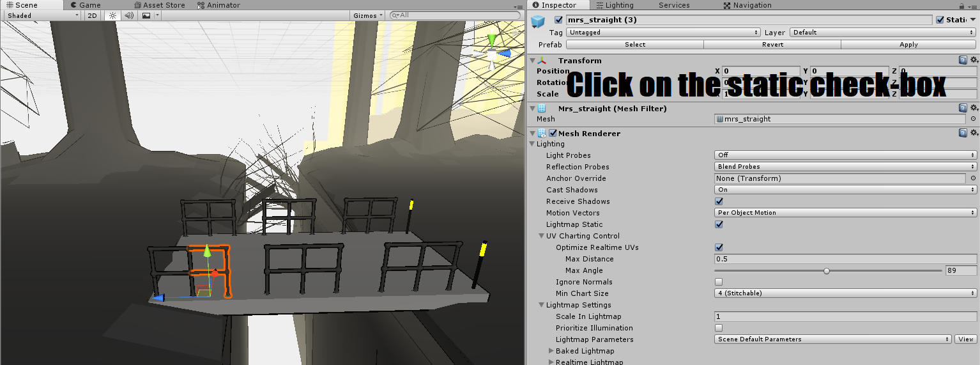The width and height of the screenshot is (980, 365).
Task: Toggle scene effects image icon
Action: [146, 15]
